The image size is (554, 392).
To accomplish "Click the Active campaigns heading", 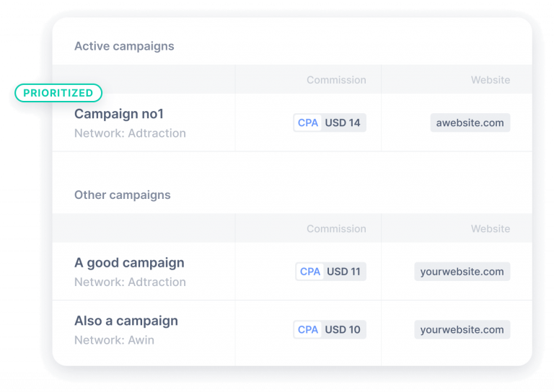I will click(124, 46).
